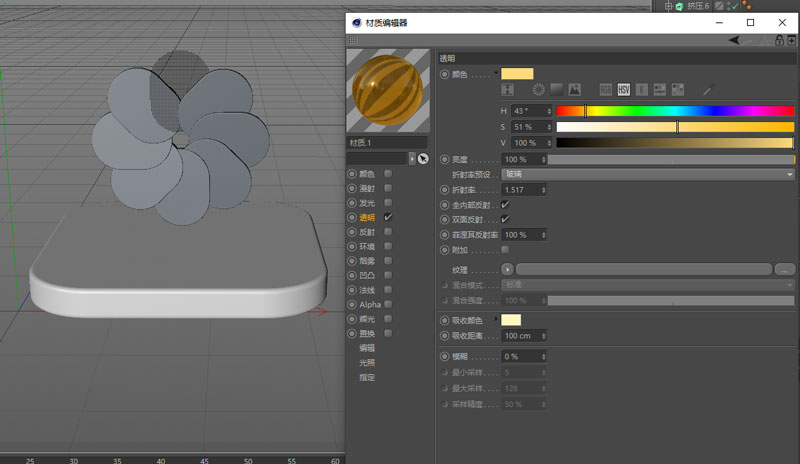Enable the 发光 (Luminance) channel checkbox
Screen dimensions: 800x464
(388, 203)
